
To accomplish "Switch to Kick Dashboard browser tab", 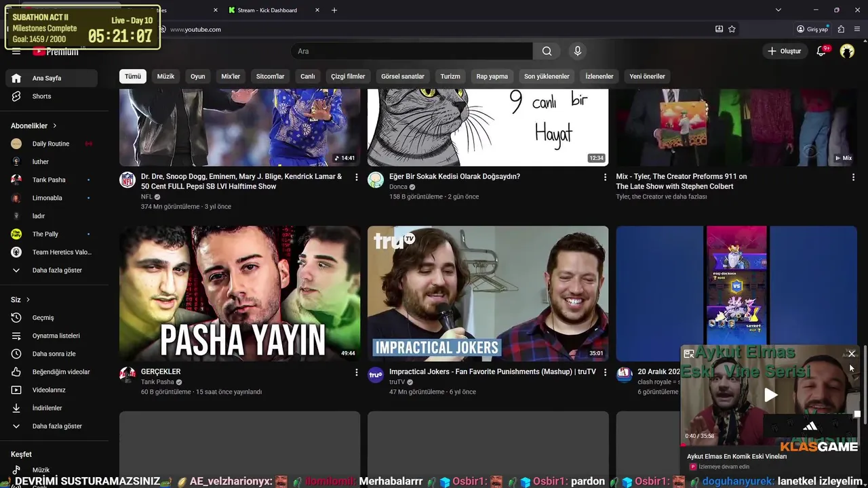I will point(268,10).
